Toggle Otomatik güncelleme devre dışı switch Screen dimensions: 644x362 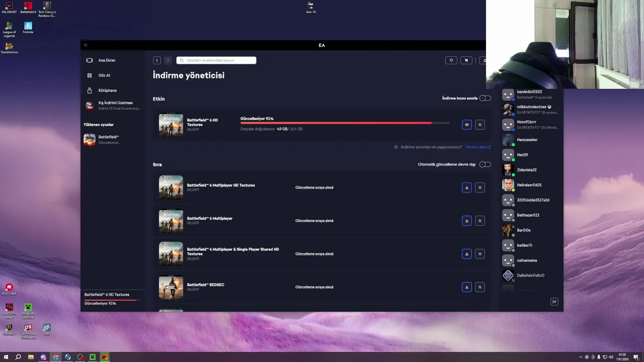click(x=485, y=164)
